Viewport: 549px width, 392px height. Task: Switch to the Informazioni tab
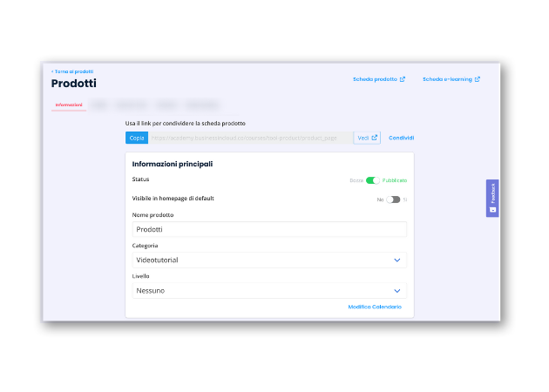[x=69, y=105]
